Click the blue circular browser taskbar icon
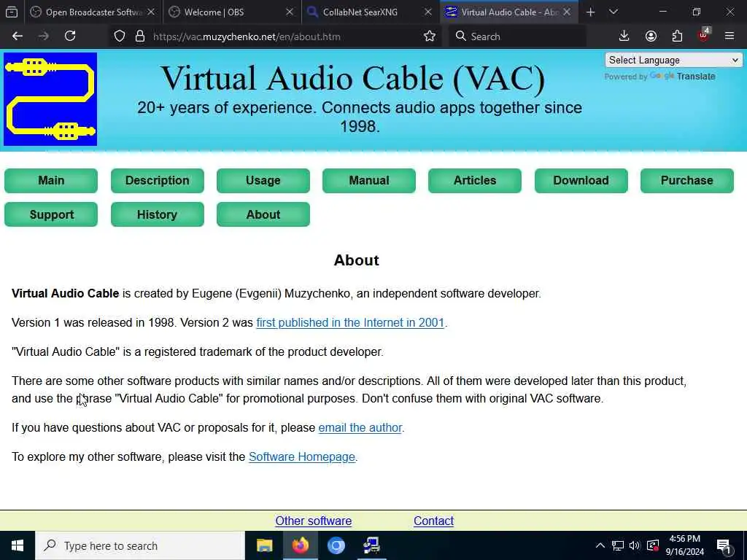Image resolution: width=747 pixels, height=560 pixels. tap(336, 545)
